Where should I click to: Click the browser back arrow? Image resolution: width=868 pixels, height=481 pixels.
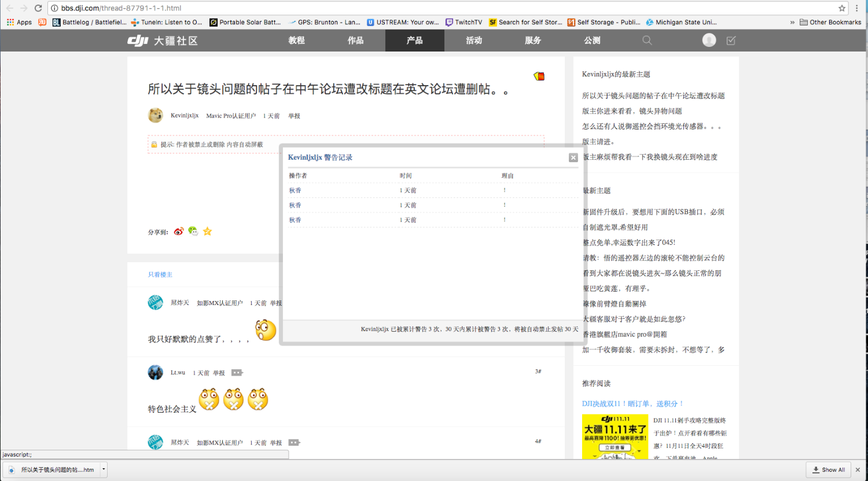point(9,8)
